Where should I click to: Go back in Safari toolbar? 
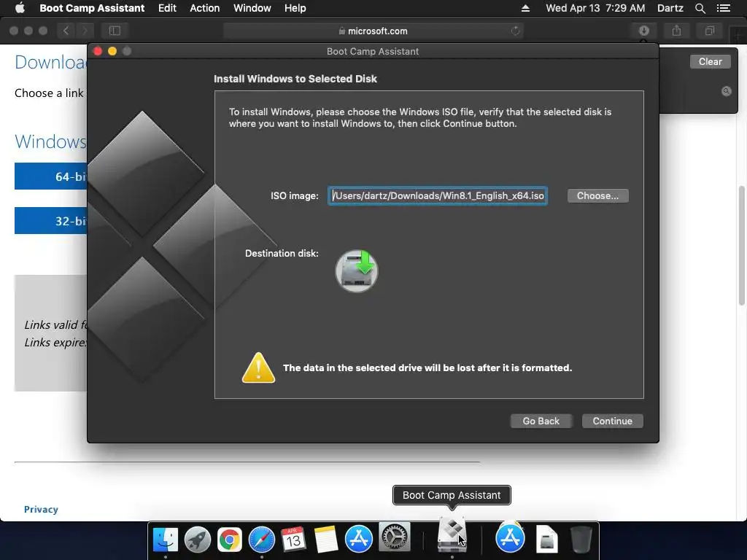(x=66, y=31)
